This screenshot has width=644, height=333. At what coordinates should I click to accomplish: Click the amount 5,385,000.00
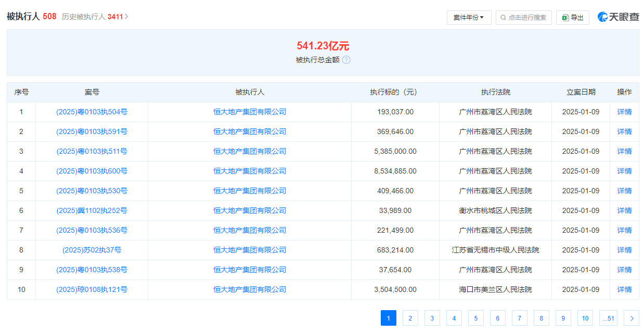click(395, 151)
